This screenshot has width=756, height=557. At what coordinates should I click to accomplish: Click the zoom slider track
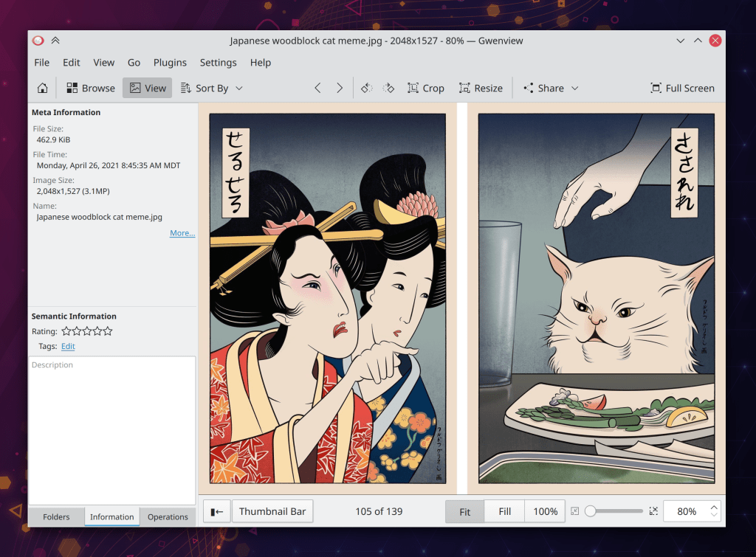point(616,511)
